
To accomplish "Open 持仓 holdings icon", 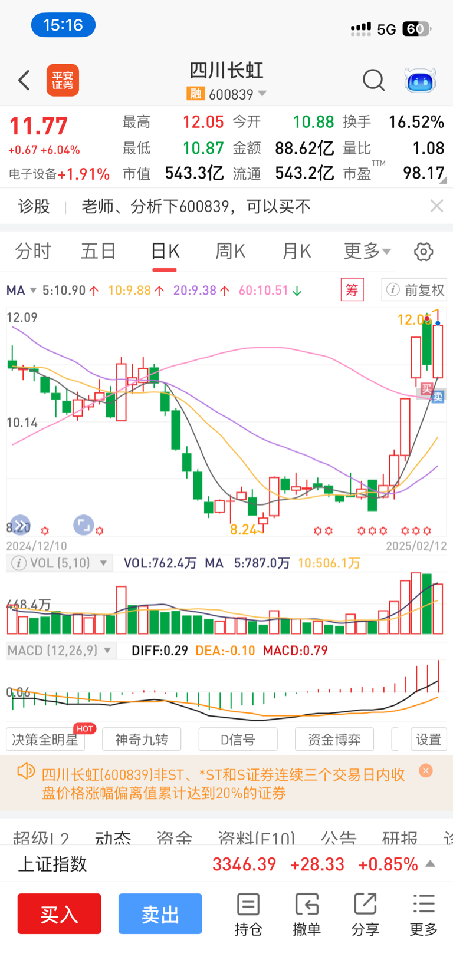I will [x=248, y=915].
